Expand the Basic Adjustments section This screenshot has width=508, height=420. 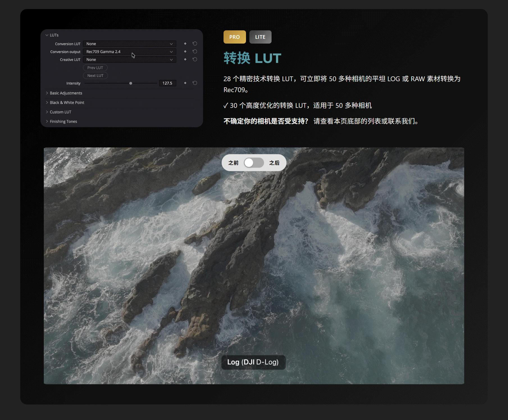coord(64,93)
